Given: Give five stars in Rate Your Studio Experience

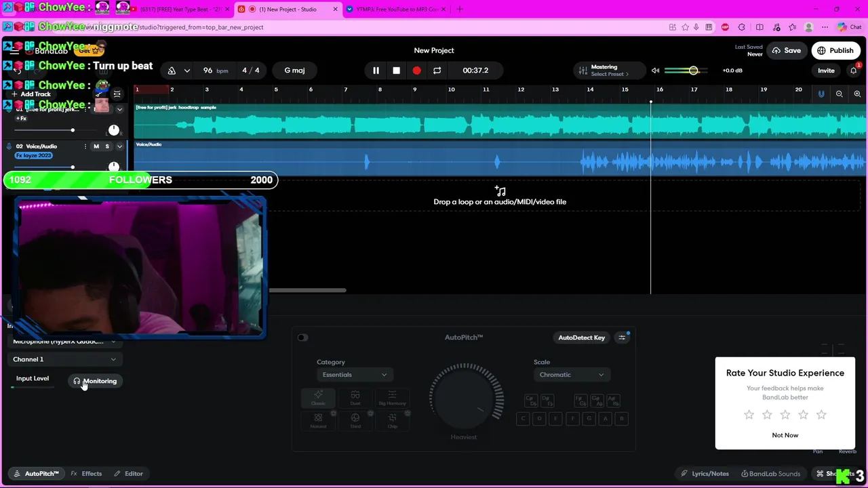Looking at the screenshot, I should click(821, 414).
